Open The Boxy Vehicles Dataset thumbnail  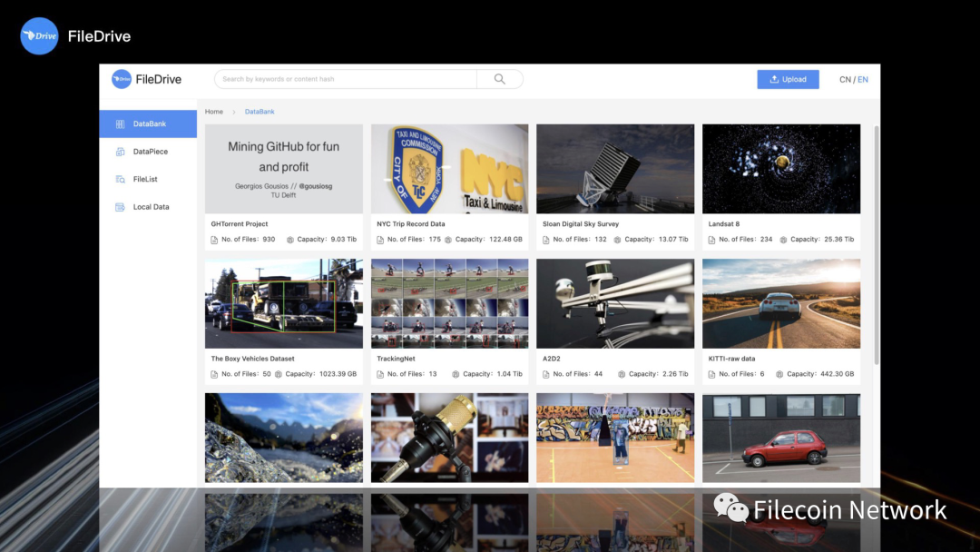(284, 304)
